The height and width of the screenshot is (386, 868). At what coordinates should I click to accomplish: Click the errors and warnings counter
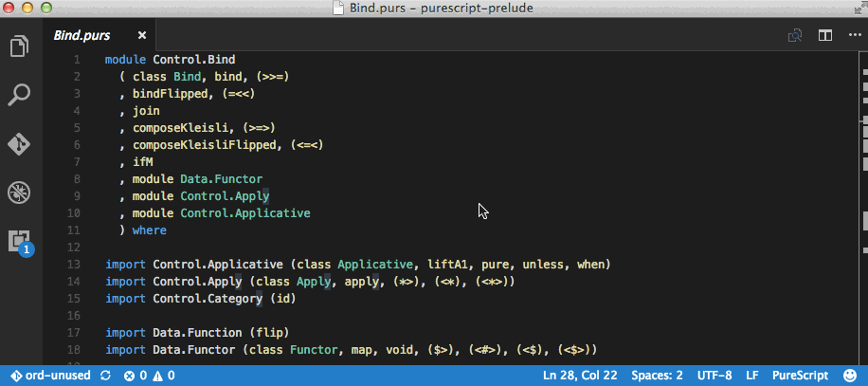click(x=150, y=376)
